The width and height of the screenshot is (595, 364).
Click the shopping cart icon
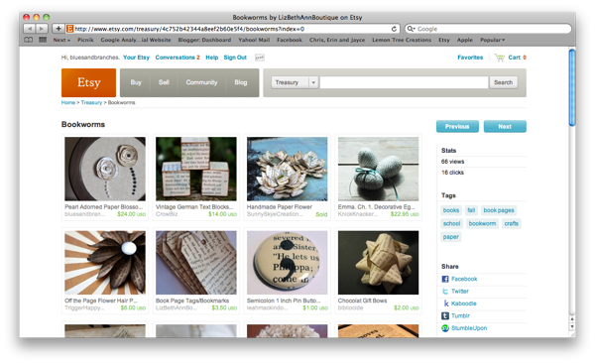(500, 58)
